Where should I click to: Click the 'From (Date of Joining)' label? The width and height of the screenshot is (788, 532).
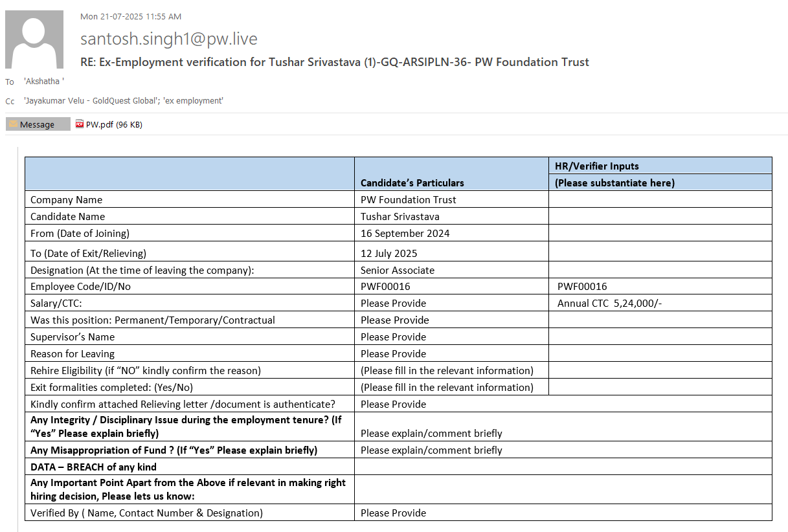click(x=80, y=233)
